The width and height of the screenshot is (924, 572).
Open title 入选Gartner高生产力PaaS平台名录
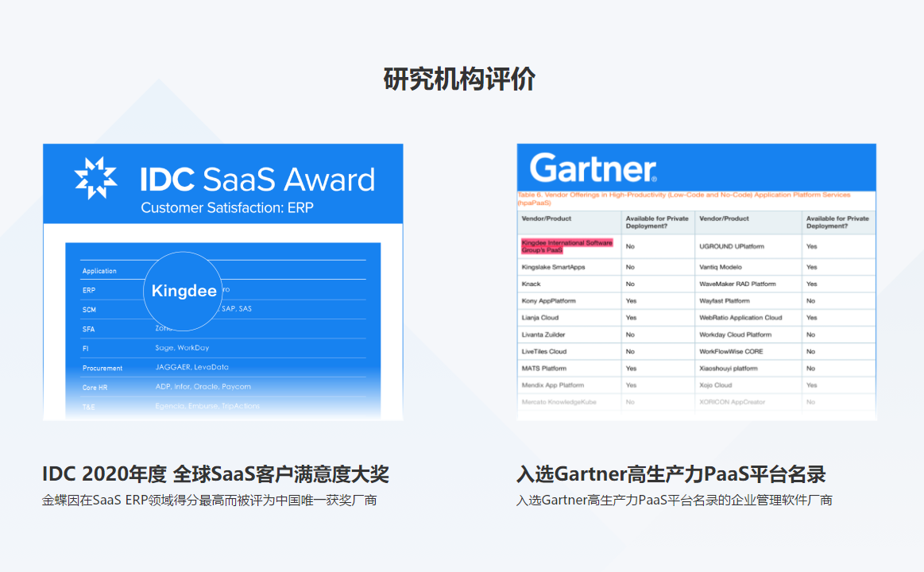pyautogui.click(x=671, y=473)
